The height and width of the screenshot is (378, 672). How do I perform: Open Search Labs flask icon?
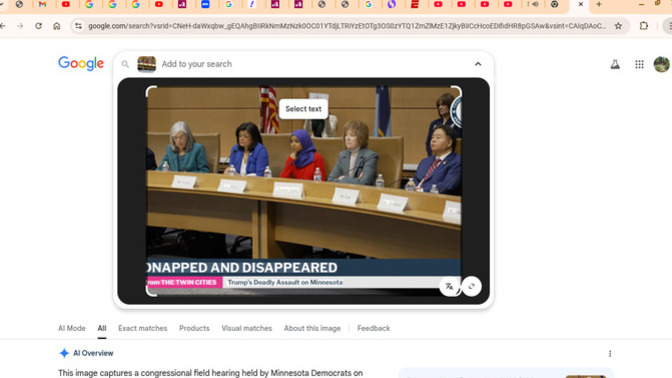tap(615, 64)
